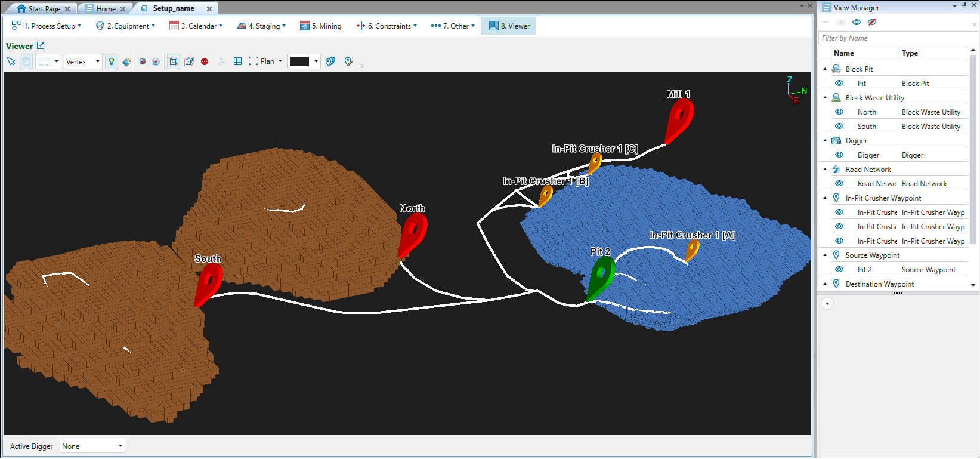The height and width of the screenshot is (459, 980).
Task: Click the solid red cube icon
Action: pyautogui.click(x=143, y=61)
